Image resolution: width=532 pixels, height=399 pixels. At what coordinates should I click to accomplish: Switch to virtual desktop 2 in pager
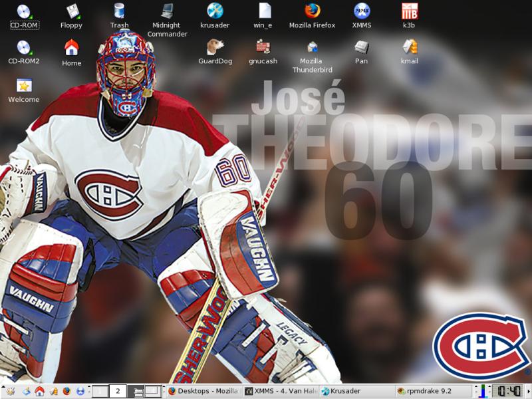pyautogui.click(x=118, y=391)
